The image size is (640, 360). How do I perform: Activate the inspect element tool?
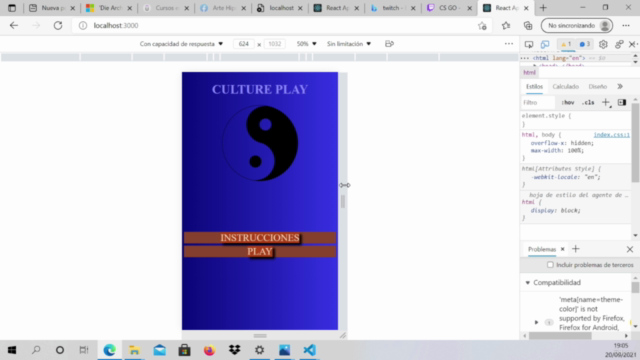[529, 44]
